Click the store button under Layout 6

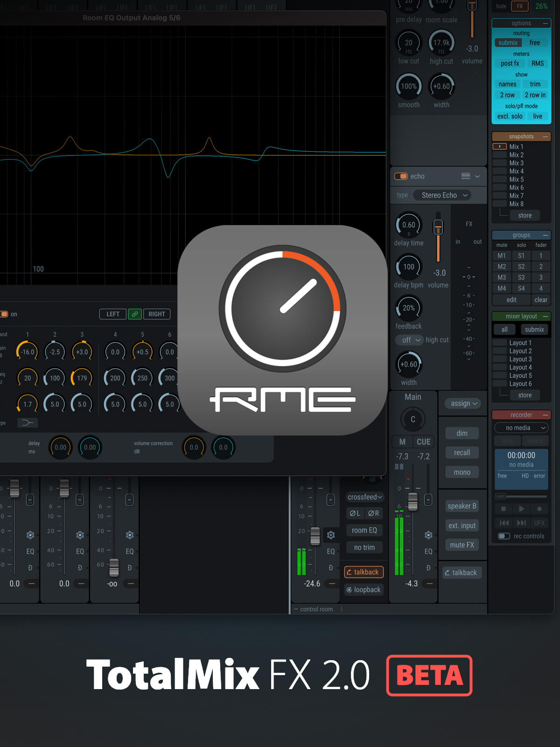pos(525,395)
